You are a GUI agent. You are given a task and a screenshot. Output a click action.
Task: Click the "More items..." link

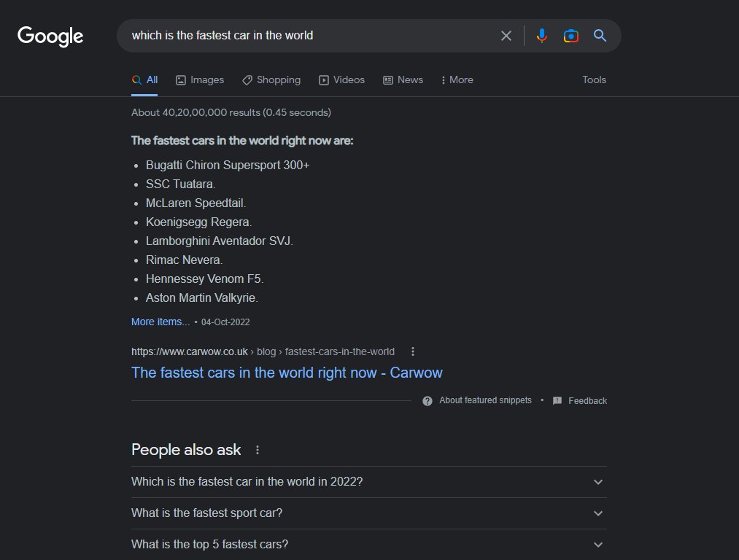tap(160, 322)
